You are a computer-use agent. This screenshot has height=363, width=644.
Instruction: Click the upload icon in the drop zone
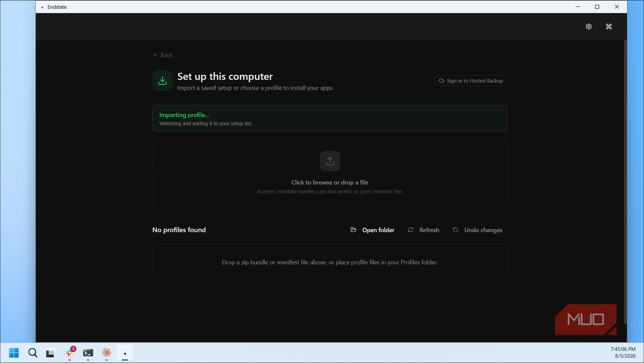tap(330, 161)
